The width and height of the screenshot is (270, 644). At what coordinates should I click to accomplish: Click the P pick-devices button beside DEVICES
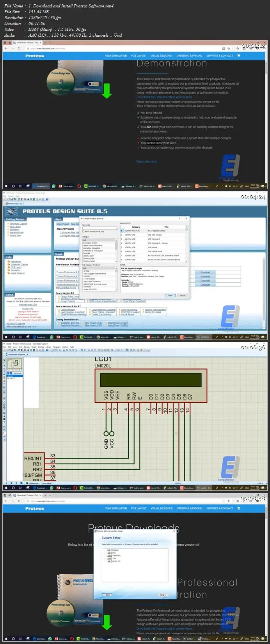(x=8, y=373)
